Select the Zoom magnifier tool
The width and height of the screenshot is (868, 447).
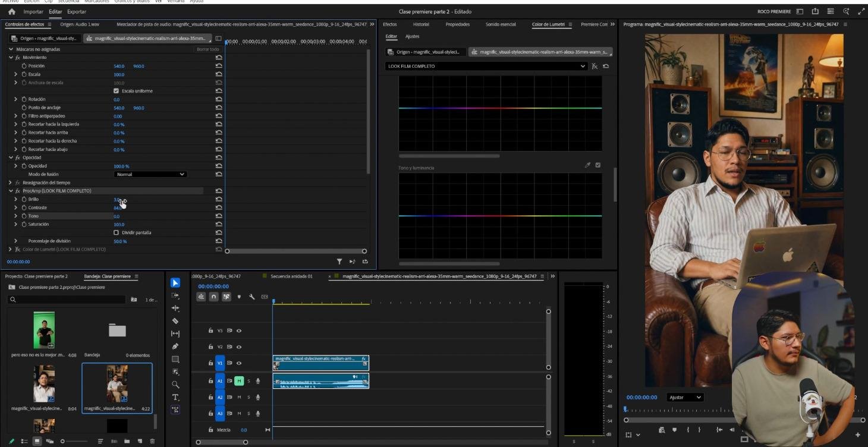coord(175,385)
